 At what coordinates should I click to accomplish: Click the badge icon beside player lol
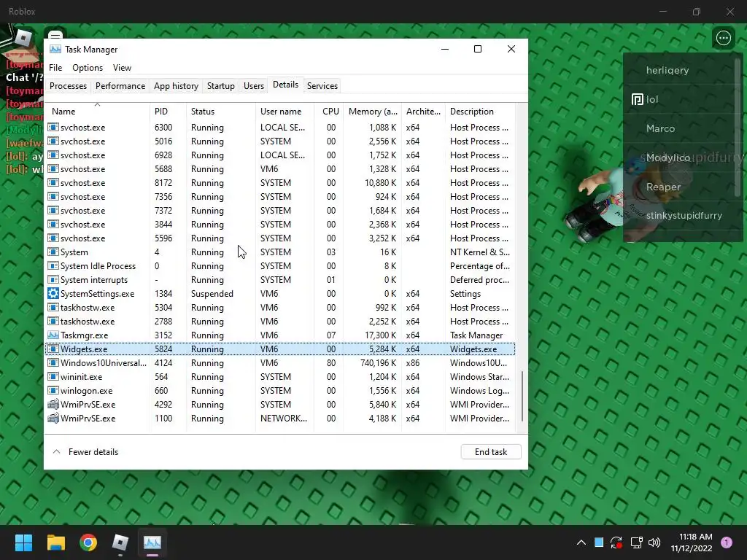tap(637, 99)
